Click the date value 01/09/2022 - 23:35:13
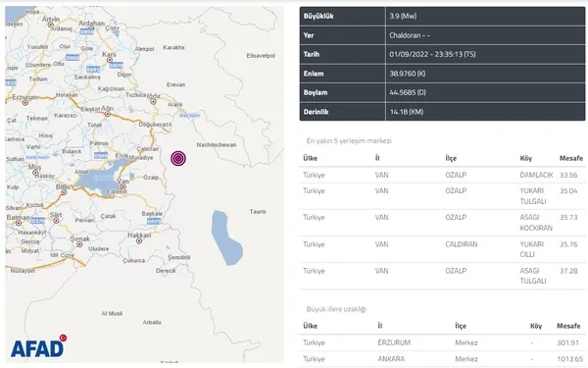 point(432,54)
